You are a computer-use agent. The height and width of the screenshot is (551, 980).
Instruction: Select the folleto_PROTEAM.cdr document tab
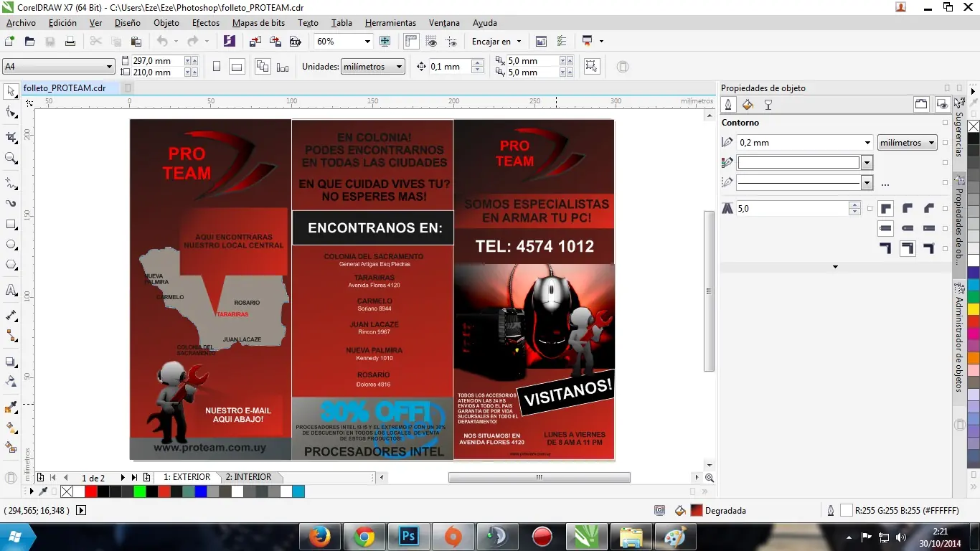point(65,88)
